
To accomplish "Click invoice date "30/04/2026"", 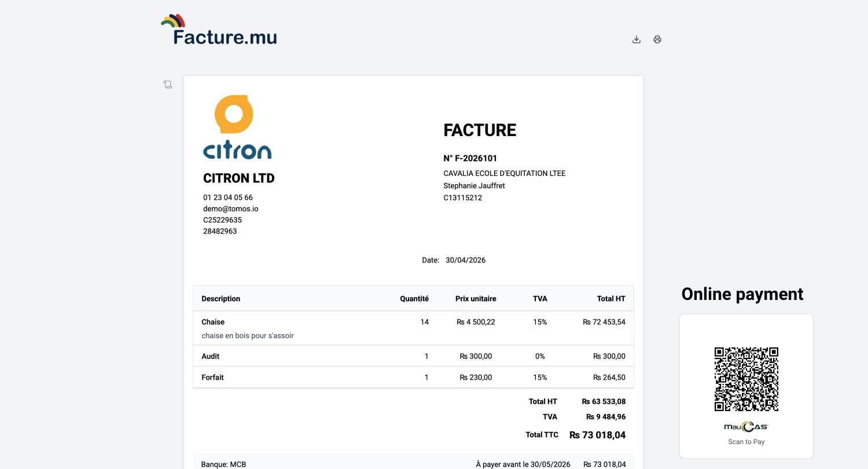I will (x=466, y=260).
